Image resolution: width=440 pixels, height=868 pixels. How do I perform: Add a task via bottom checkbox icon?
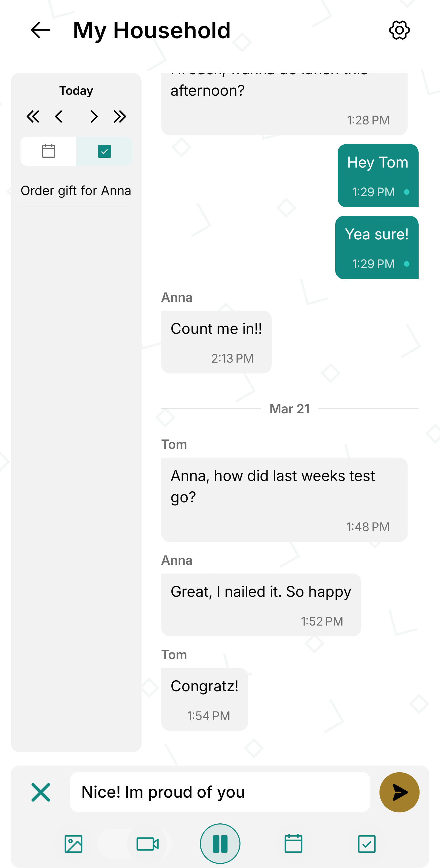point(367,844)
